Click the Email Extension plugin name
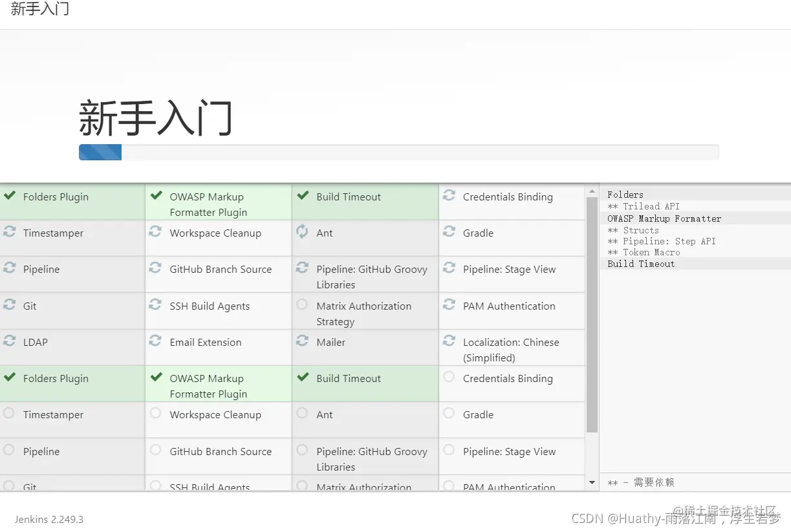Screen dimensions: 791x532 click(x=206, y=343)
